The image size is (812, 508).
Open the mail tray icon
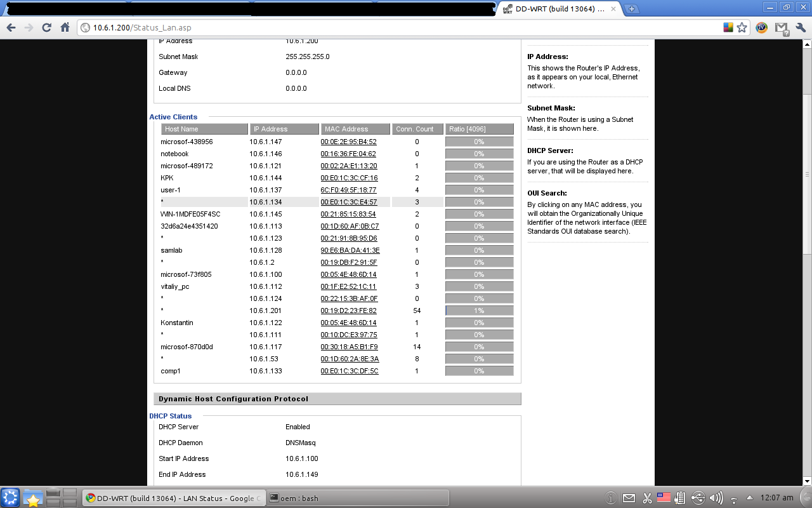coord(629,498)
